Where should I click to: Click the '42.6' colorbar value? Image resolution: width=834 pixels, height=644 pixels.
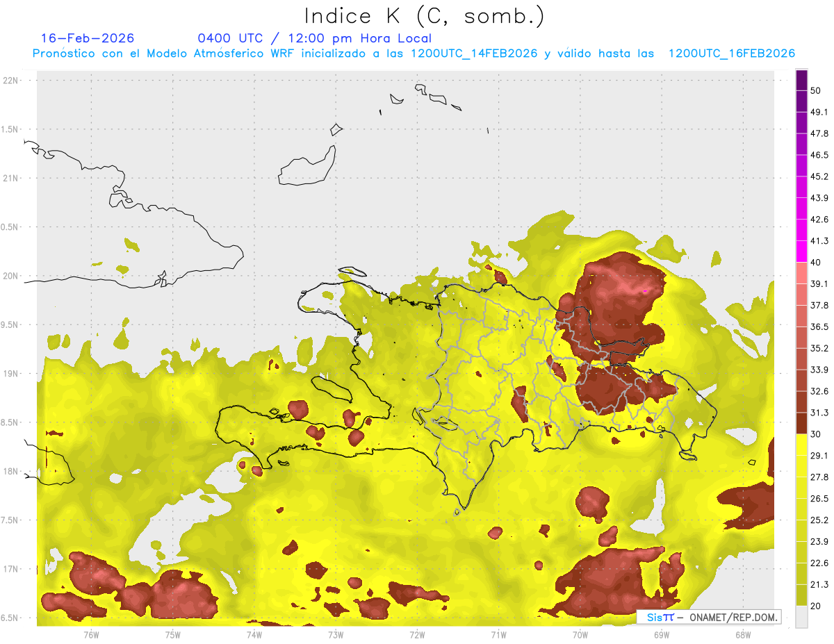click(819, 220)
